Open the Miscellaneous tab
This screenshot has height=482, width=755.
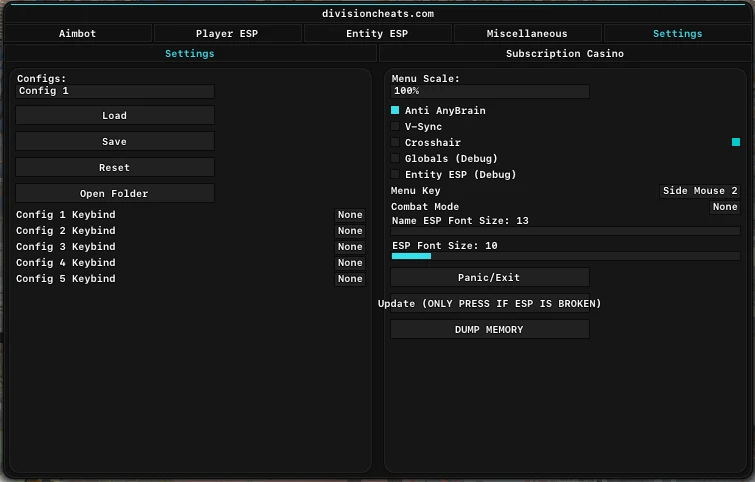[527, 34]
